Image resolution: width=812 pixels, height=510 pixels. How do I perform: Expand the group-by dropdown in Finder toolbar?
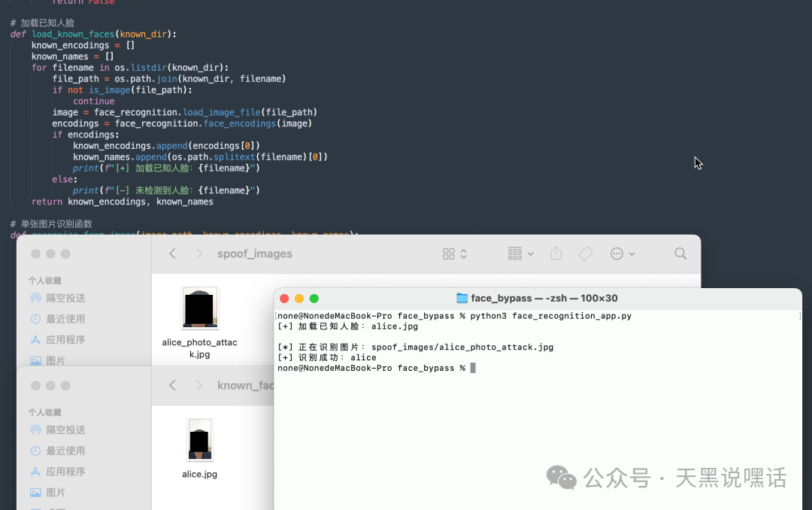[520, 254]
